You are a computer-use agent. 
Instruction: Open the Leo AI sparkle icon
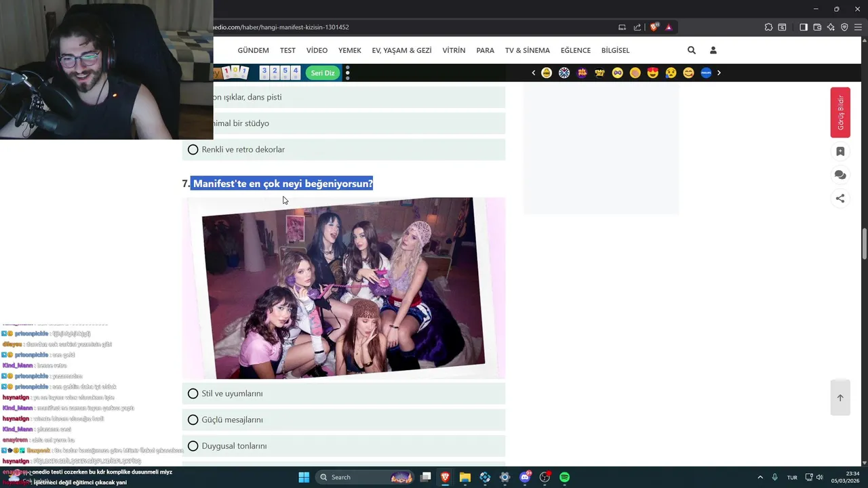831,27
